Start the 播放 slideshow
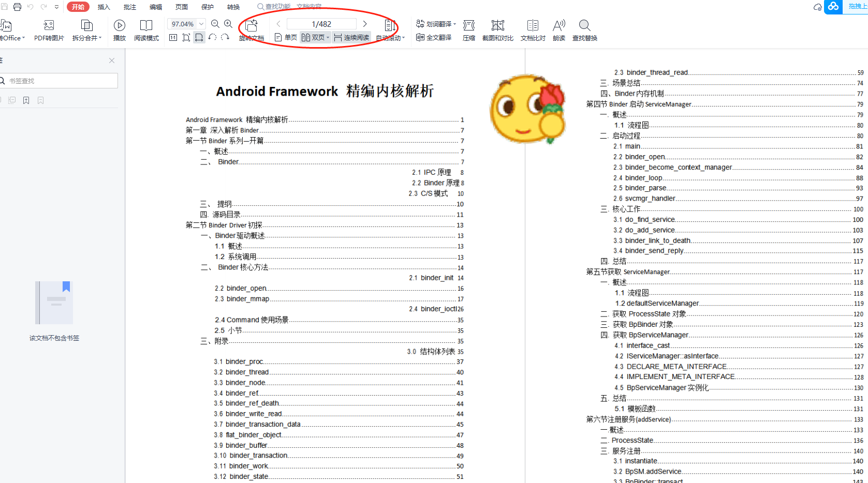The image size is (868, 483). (120, 31)
